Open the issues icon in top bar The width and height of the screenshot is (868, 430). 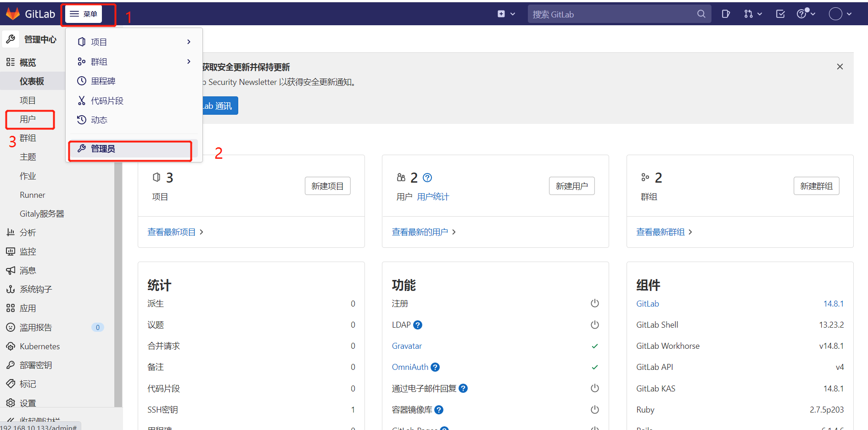(726, 14)
